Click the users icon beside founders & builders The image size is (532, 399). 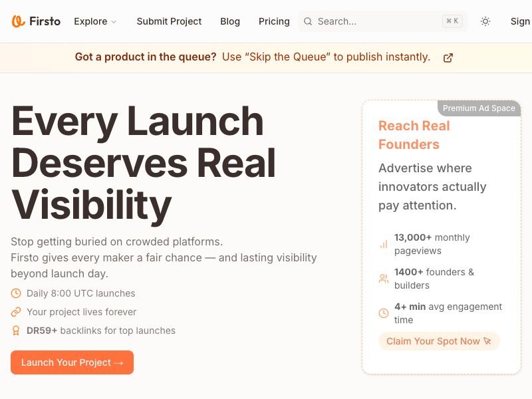coord(384,279)
